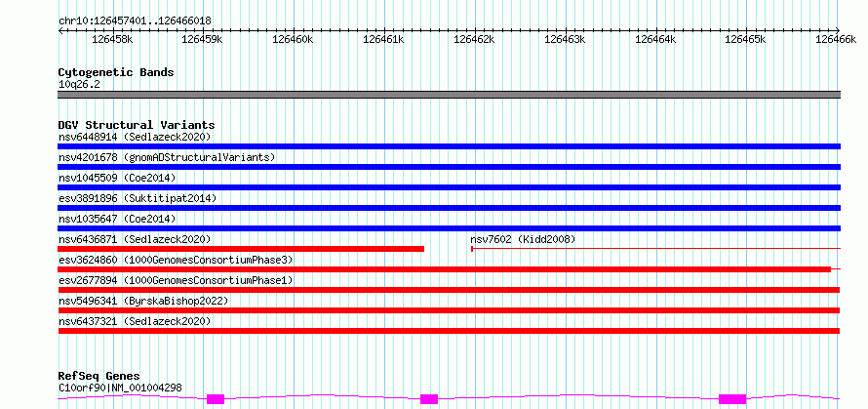The image size is (868, 409).
Task: Click the blue bar under nsv4201678
Action: (x=449, y=167)
